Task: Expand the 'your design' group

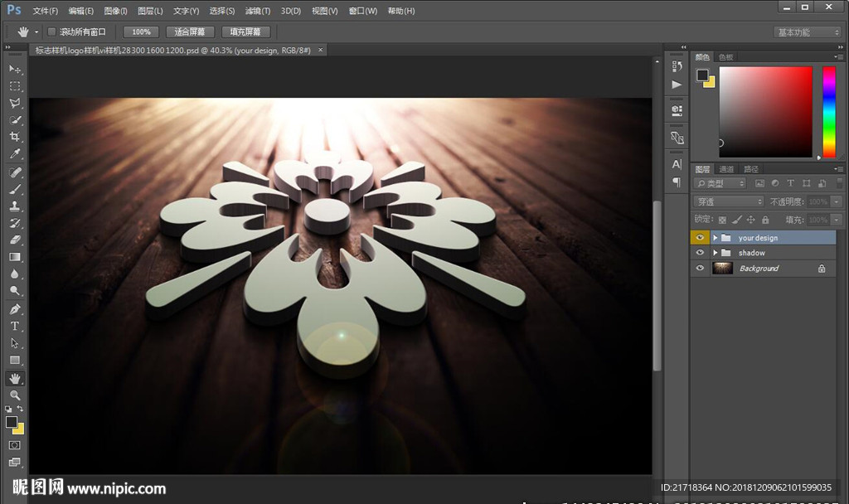Action: pos(716,238)
